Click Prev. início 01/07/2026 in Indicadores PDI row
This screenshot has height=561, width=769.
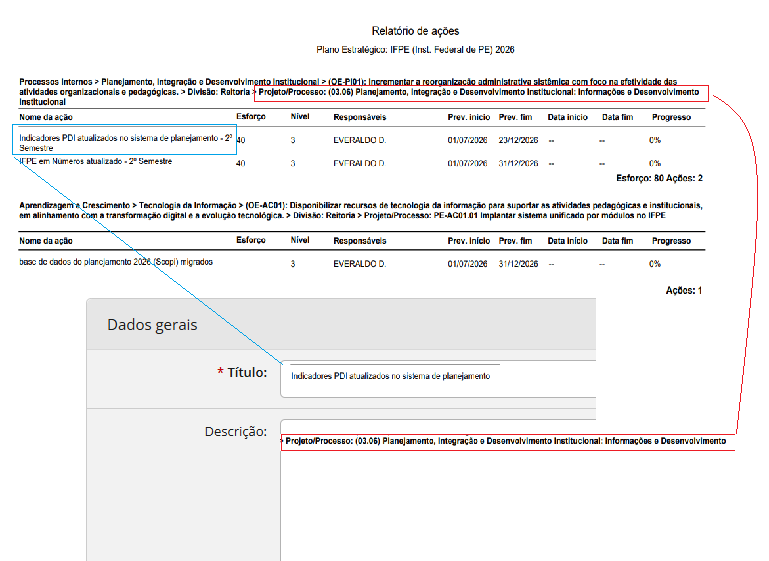tap(467, 140)
